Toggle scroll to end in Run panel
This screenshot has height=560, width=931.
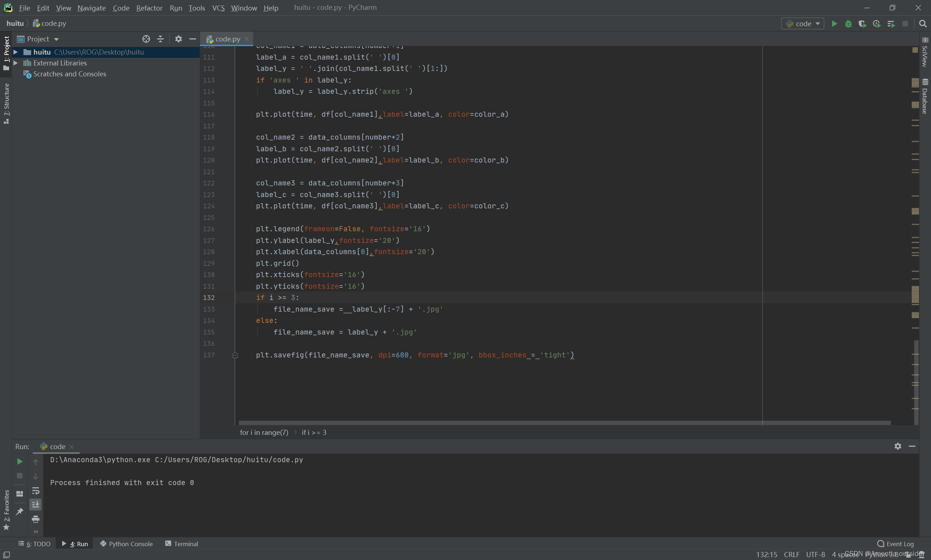tap(36, 504)
